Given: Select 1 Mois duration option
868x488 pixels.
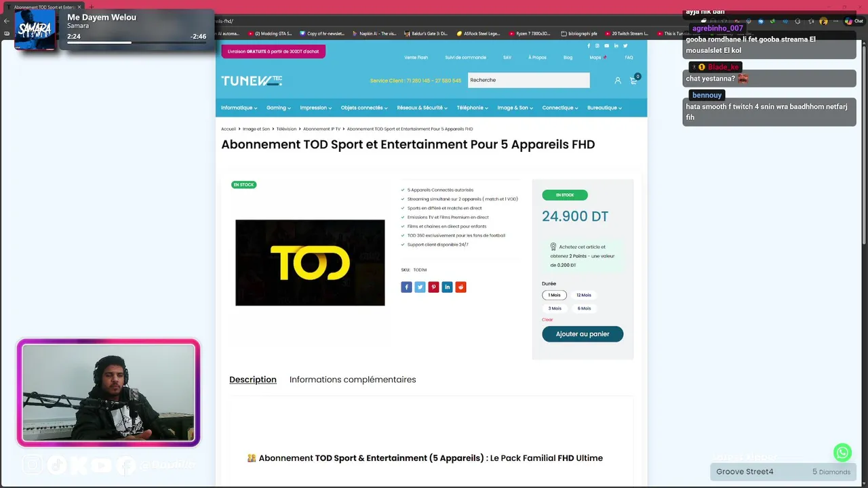Looking at the screenshot, I should (554, 296).
